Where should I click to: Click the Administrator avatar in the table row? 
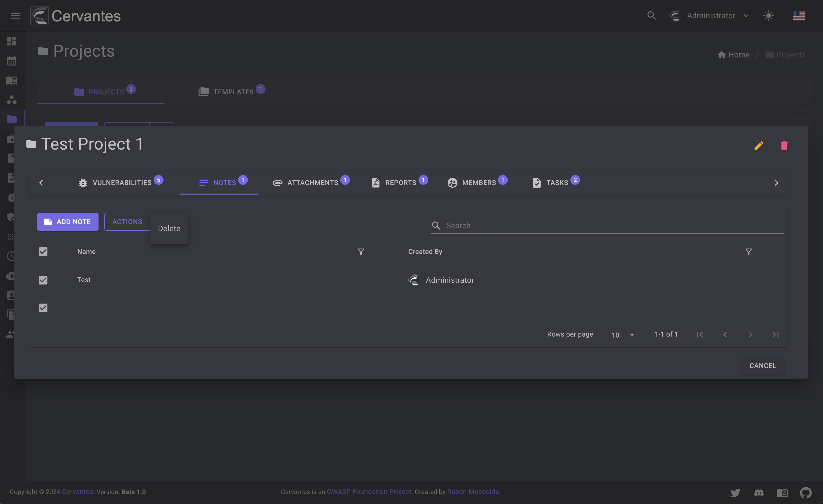point(414,280)
